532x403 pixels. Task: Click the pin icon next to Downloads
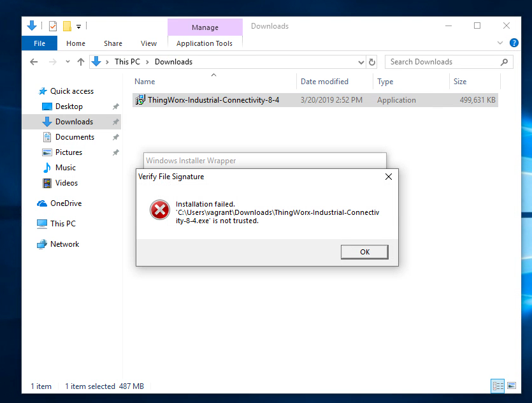116,122
